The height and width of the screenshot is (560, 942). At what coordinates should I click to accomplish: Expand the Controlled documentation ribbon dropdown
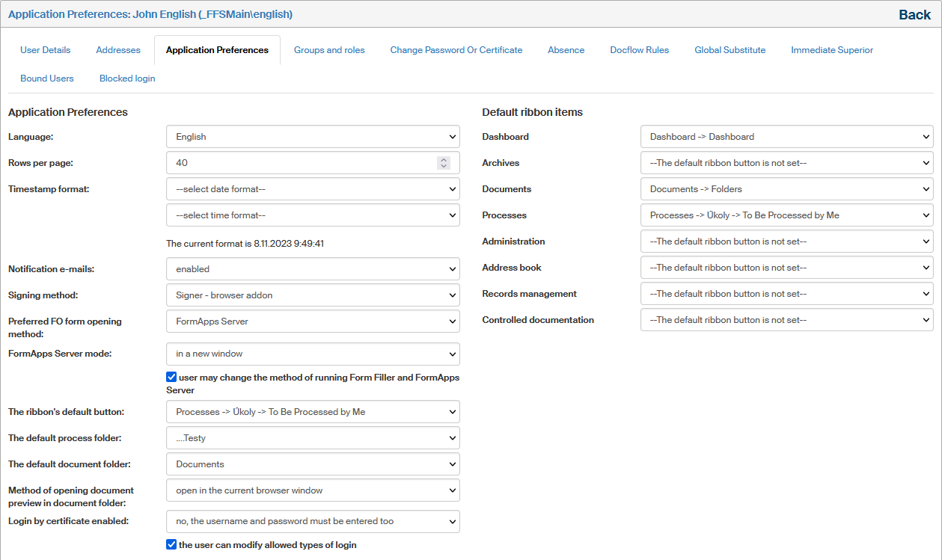point(786,320)
